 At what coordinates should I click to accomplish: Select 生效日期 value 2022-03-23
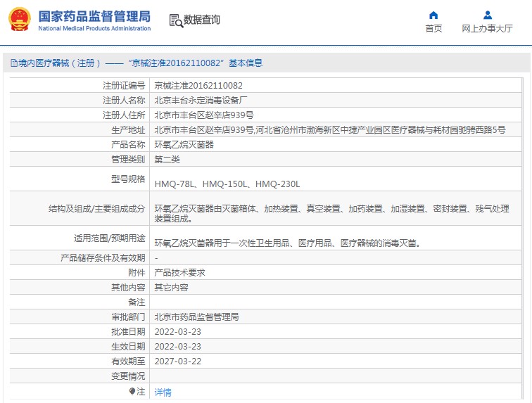178,346
